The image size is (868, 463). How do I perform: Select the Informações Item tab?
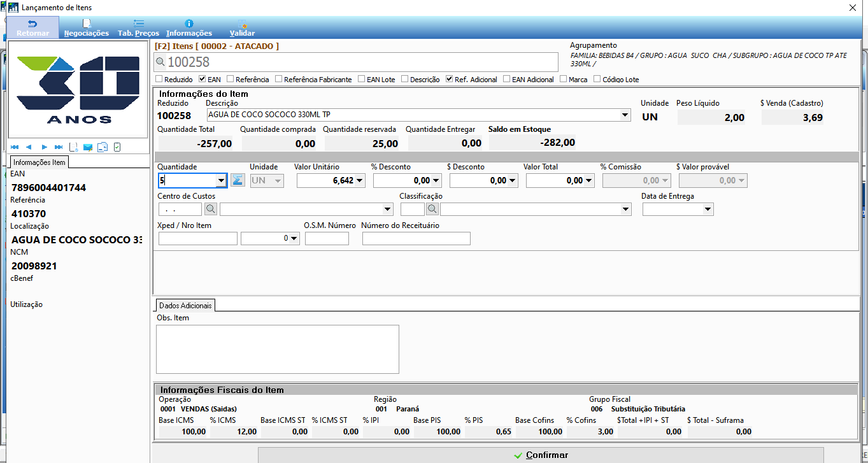(x=39, y=162)
